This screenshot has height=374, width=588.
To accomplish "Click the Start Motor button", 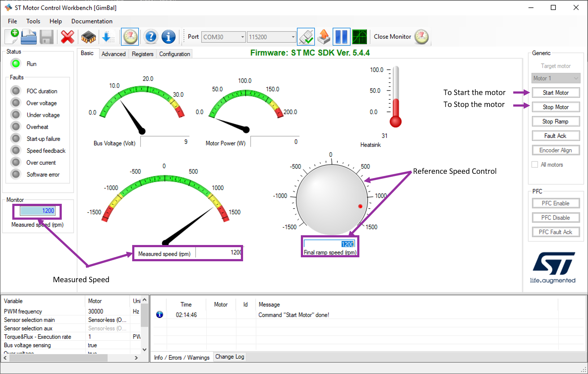I will click(556, 93).
